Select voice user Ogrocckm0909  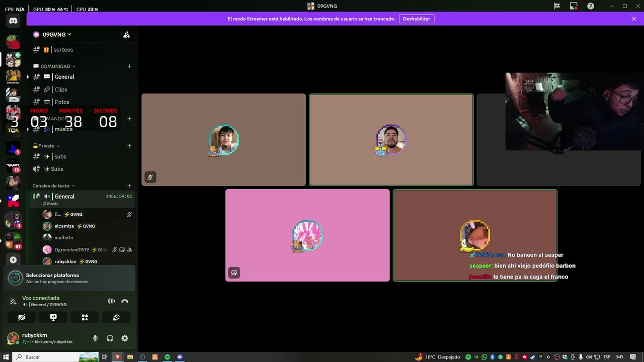[88, 250]
